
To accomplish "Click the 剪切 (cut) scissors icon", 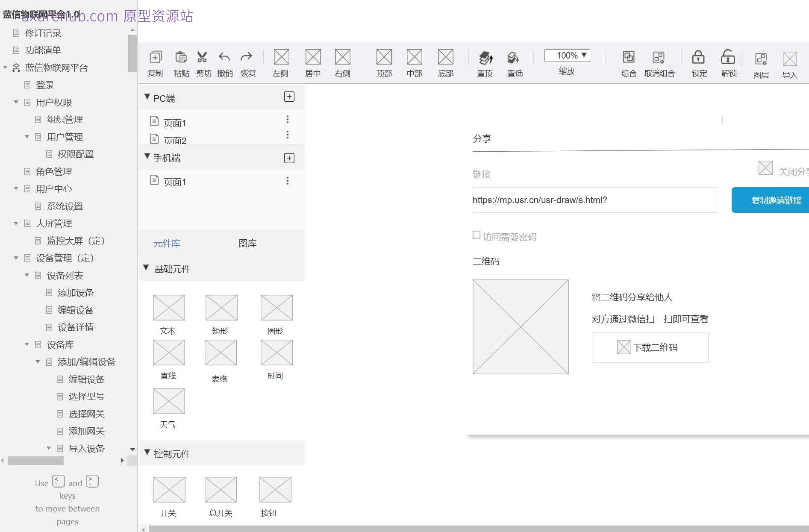I will point(202,57).
